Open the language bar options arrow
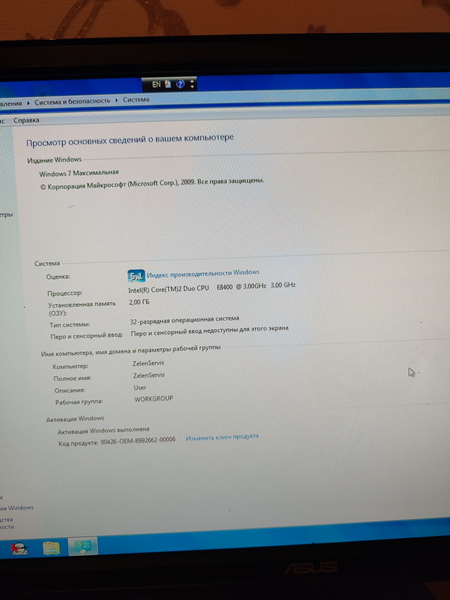The image size is (450, 600). (192, 84)
